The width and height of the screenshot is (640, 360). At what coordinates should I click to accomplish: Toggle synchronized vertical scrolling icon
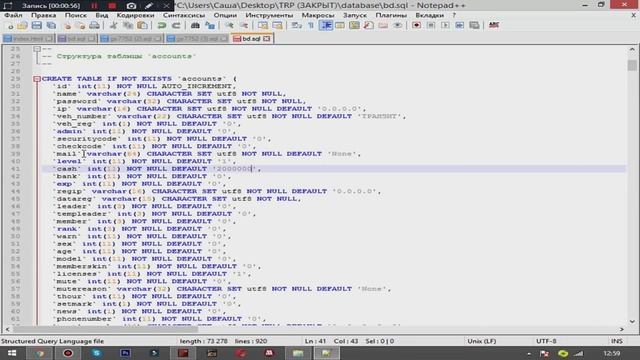(x=263, y=26)
